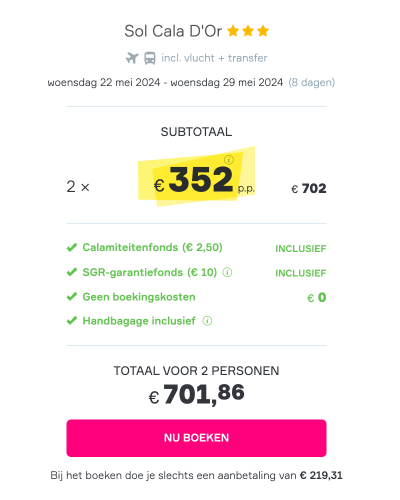Click the incl. vlucht + transfer link
The height and width of the screenshot is (500, 400).
tap(214, 58)
